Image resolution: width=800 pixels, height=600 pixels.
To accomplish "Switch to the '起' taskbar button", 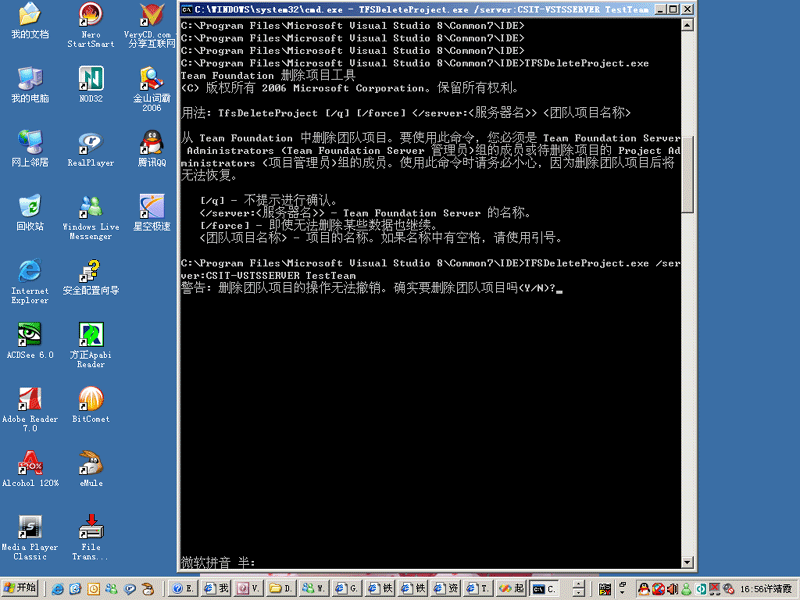I will 510,588.
